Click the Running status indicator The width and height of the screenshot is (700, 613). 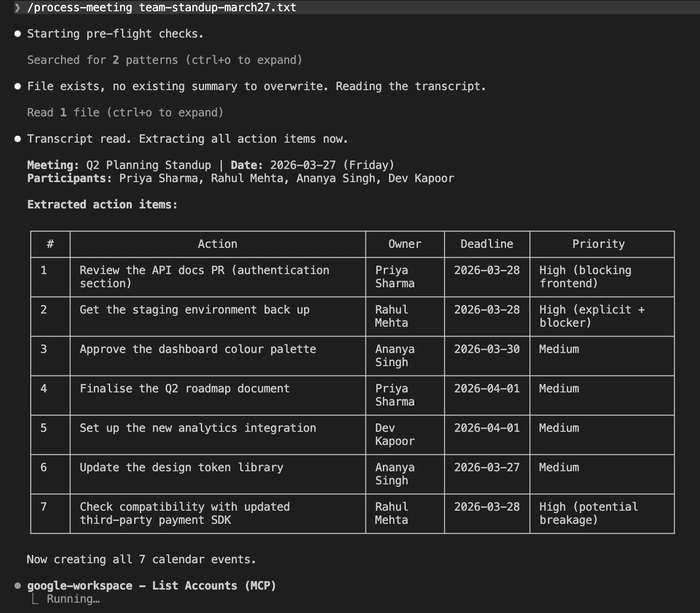[x=73, y=598]
